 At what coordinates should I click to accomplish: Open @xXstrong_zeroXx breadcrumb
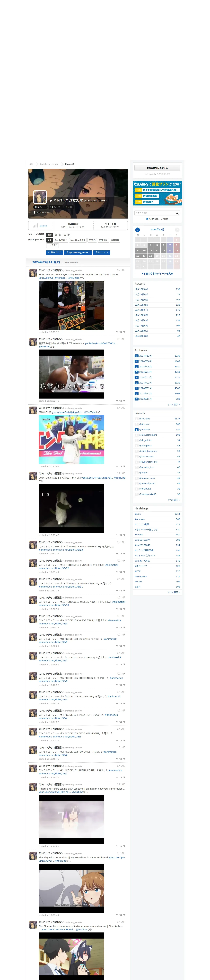[x=49, y=164]
